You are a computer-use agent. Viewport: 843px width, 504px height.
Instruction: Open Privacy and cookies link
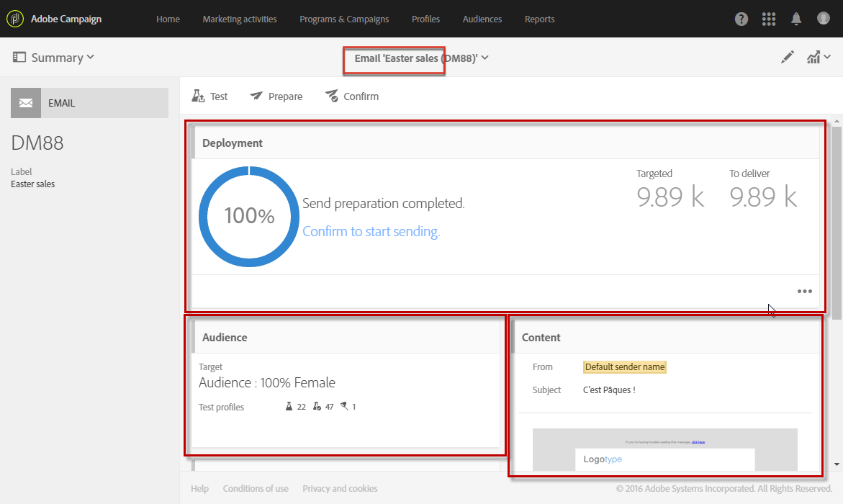[x=340, y=488]
